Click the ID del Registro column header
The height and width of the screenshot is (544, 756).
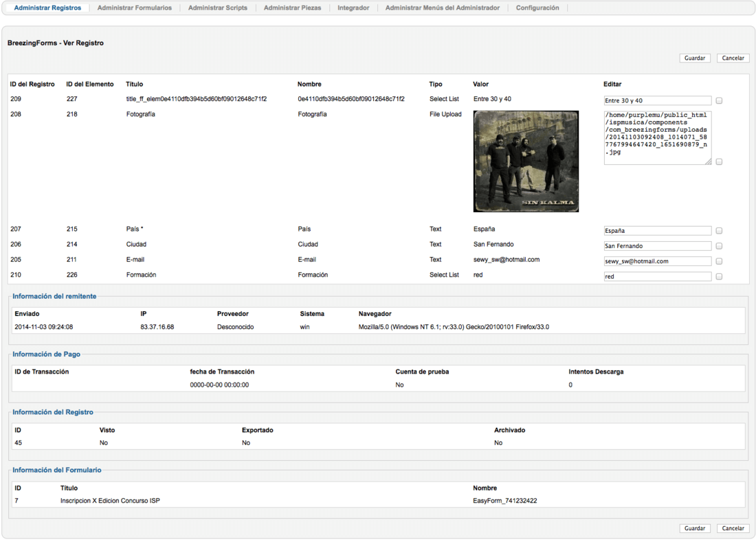click(x=32, y=84)
